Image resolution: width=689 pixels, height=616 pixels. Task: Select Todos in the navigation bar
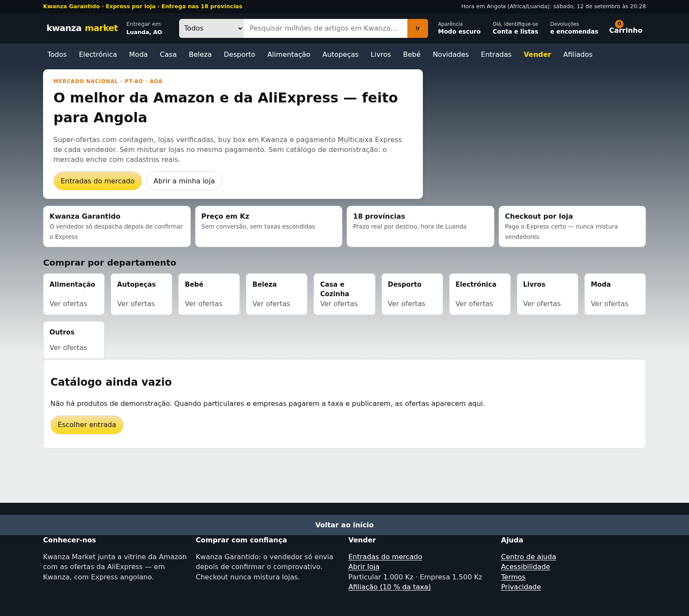tap(57, 54)
